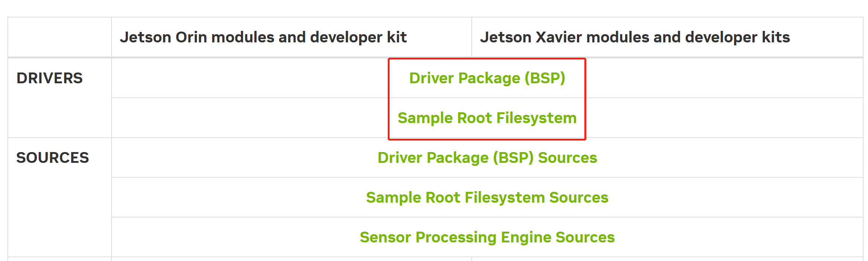Click the empty top-left header cell
Viewport: 868px width, 261px height.
click(x=59, y=37)
